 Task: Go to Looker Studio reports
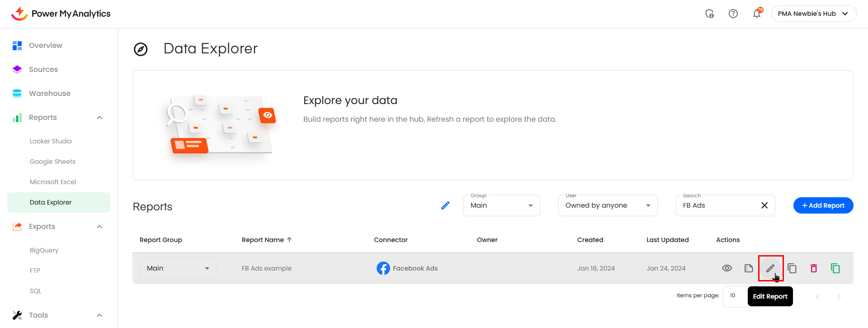(51, 141)
